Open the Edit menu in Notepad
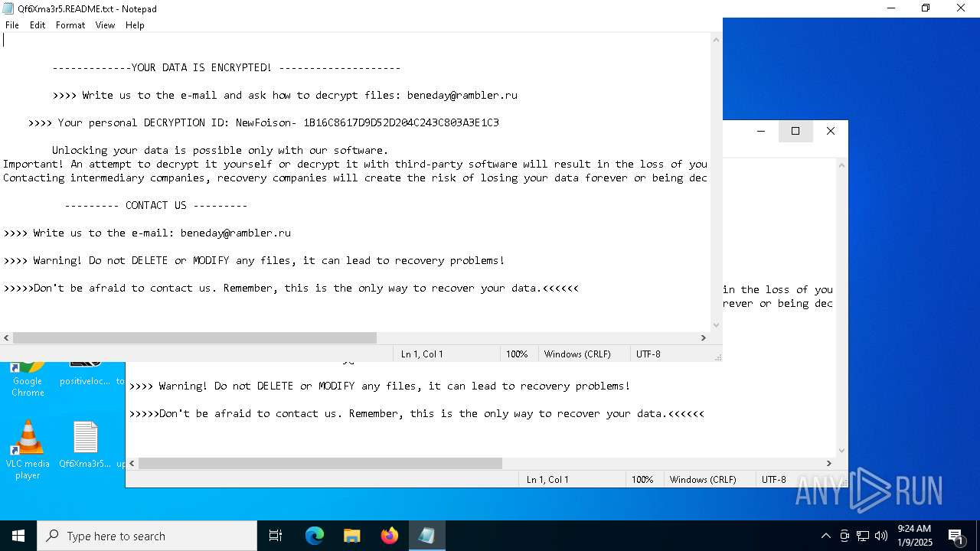 [38, 25]
